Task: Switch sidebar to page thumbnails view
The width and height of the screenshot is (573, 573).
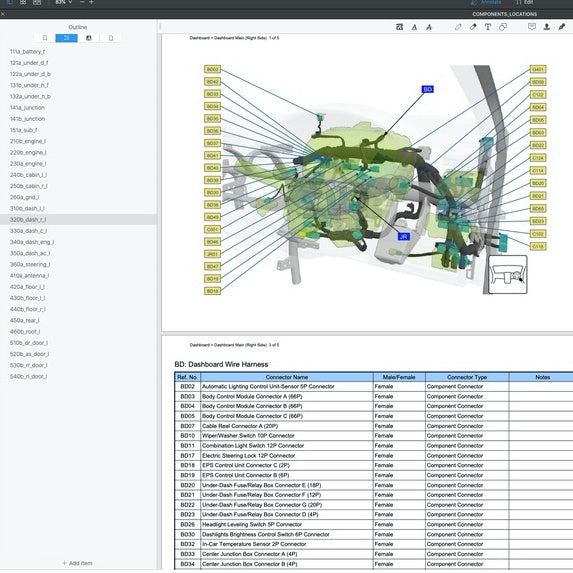Action: tap(110, 38)
